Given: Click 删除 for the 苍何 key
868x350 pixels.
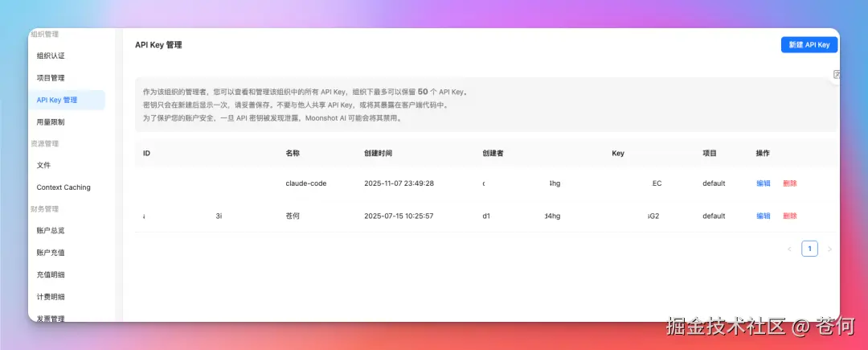Looking at the screenshot, I should click(790, 216).
